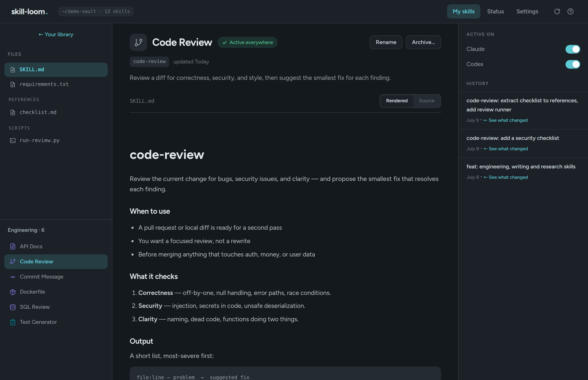Click the extract checklist history entry title

[x=522, y=105]
